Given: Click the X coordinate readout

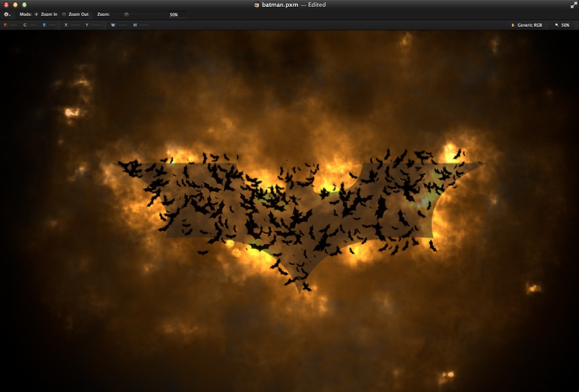Looking at the screenshot, I should pyautogui.click(x=72, y=25).
